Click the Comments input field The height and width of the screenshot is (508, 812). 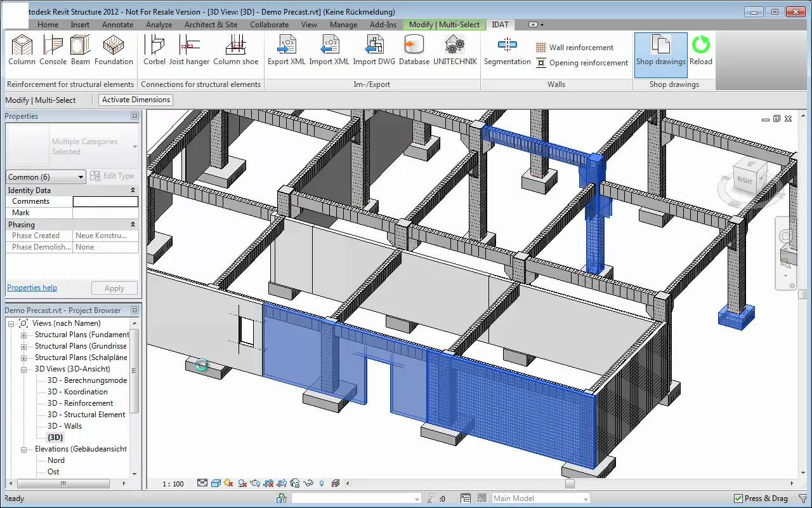105,201
